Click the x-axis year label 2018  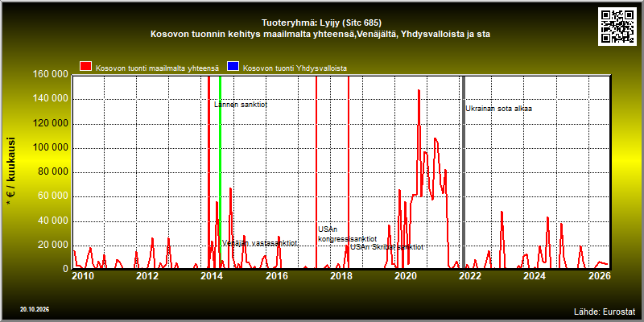click(341, 276)
